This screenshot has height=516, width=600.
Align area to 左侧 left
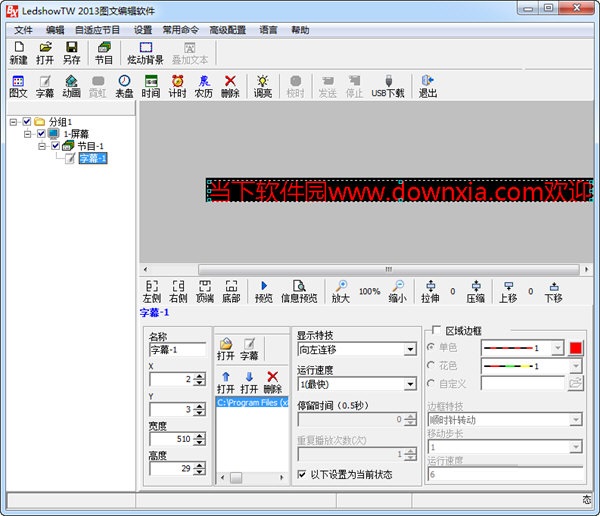click(x=152, y=292)
